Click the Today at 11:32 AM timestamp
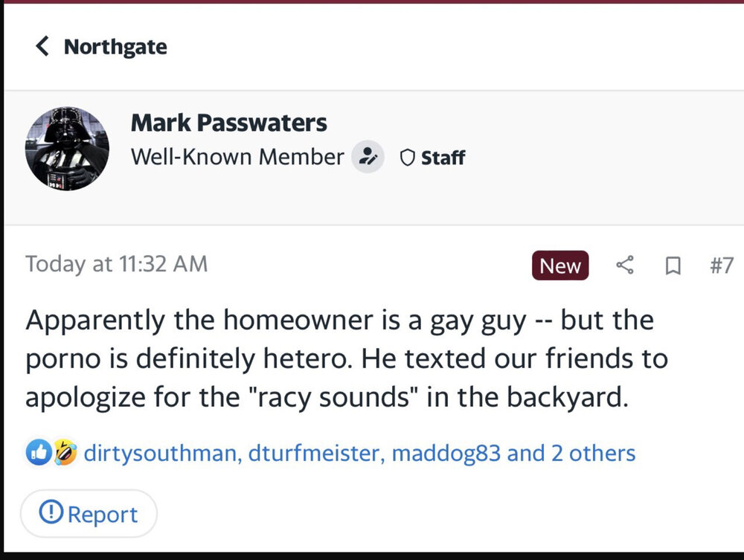This screenshot has height=560, width=744. 117,264
